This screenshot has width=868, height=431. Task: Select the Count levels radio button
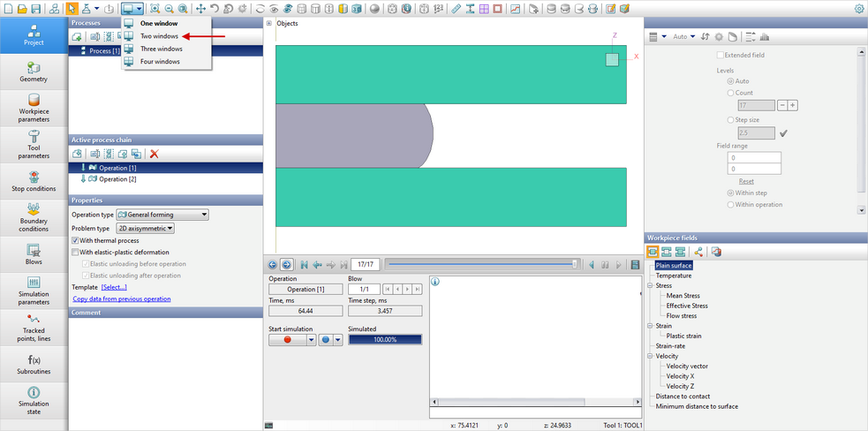(730, 93)
